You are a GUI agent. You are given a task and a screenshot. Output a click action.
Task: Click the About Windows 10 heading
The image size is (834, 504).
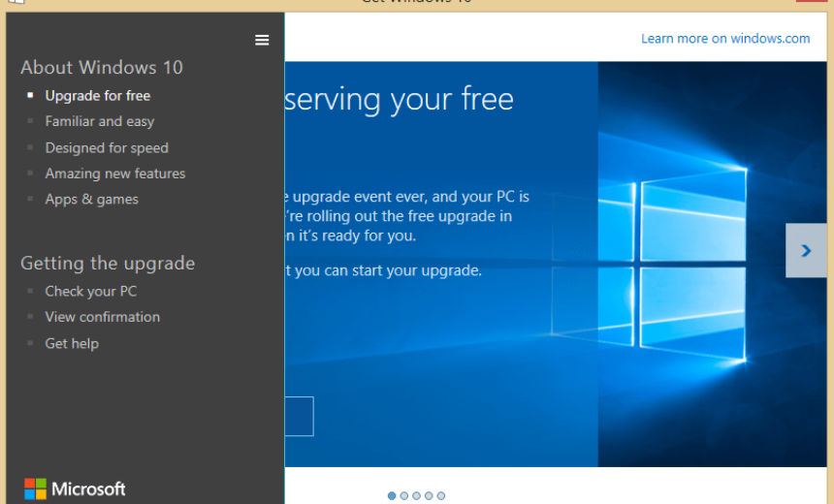tap(102, 68)
